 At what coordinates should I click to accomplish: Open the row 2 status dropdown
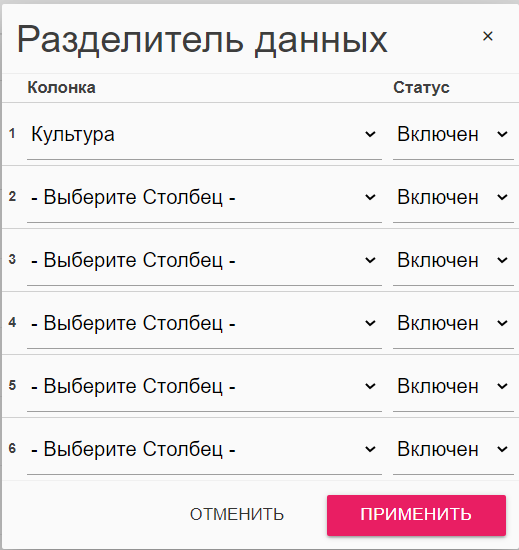(x=453, y=197)
